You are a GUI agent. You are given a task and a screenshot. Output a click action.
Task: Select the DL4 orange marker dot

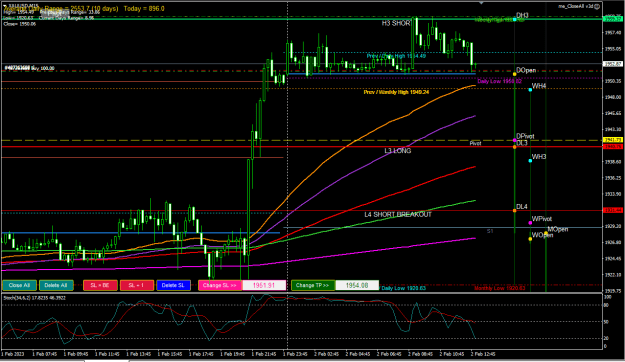point(515,211)
